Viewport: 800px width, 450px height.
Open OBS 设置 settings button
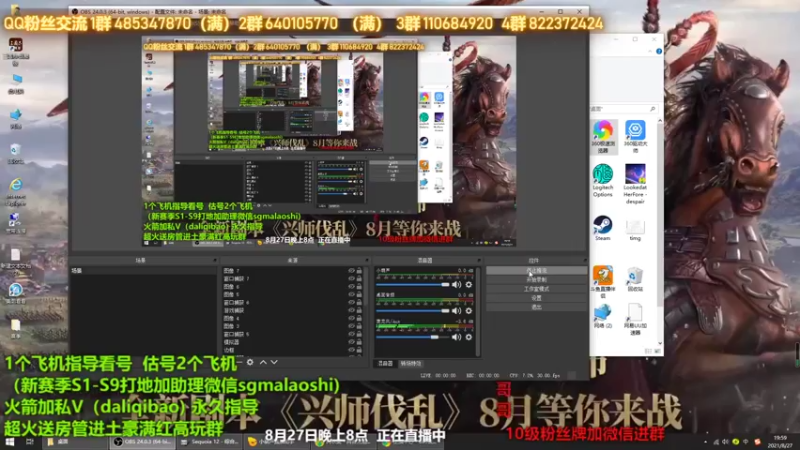[536, 298]
